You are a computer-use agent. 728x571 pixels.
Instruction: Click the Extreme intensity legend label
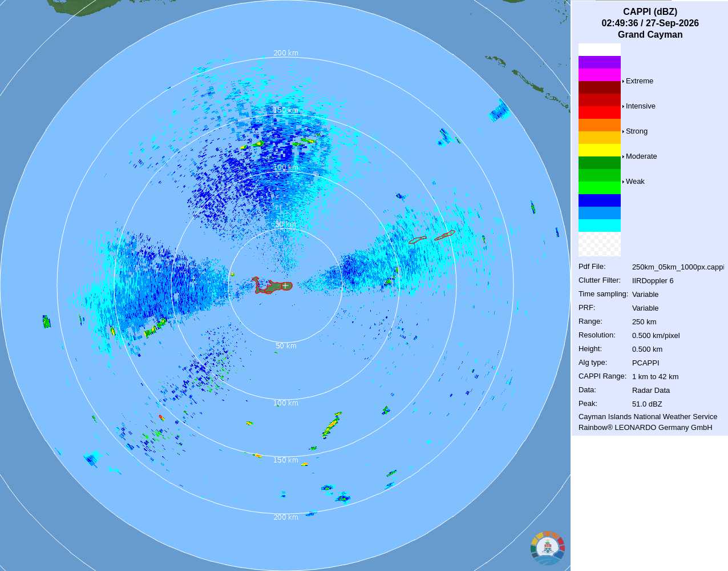pos(640,81)
